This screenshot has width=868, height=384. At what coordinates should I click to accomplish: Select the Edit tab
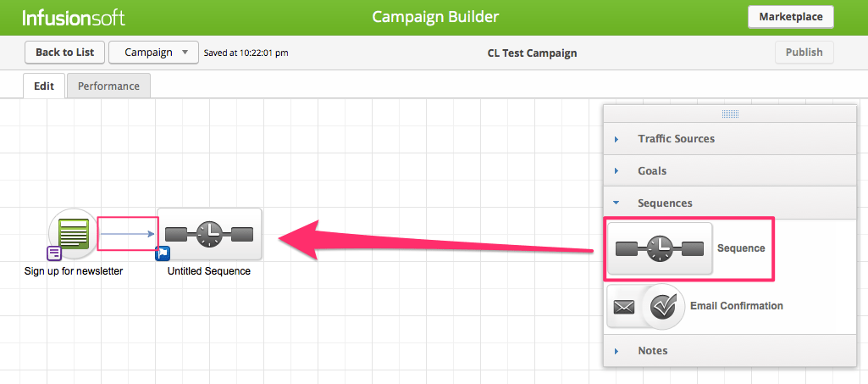point(44,86)
